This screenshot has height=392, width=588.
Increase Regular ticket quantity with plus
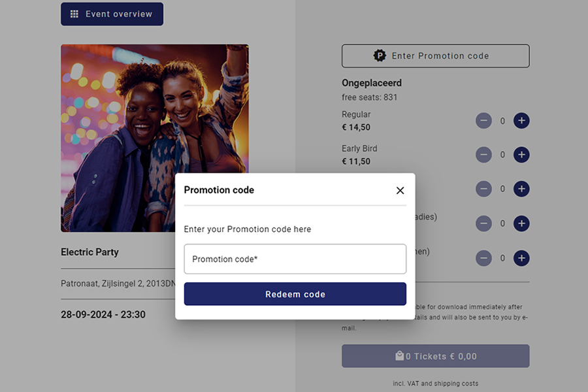pyautogui.click(x=521, y=120)
